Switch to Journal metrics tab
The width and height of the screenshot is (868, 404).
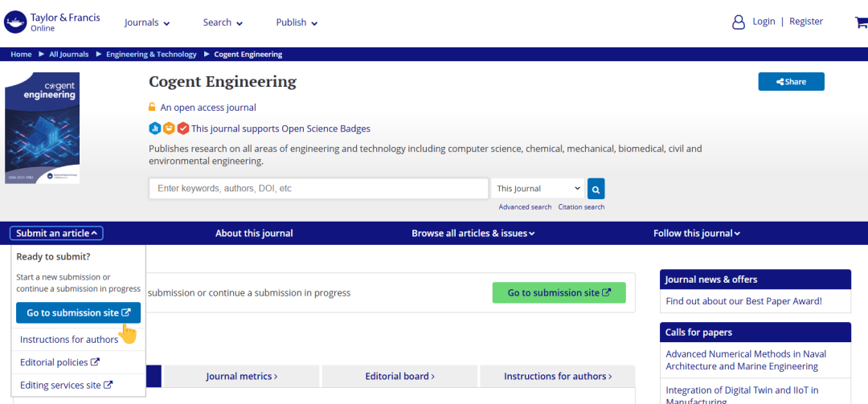242,377
